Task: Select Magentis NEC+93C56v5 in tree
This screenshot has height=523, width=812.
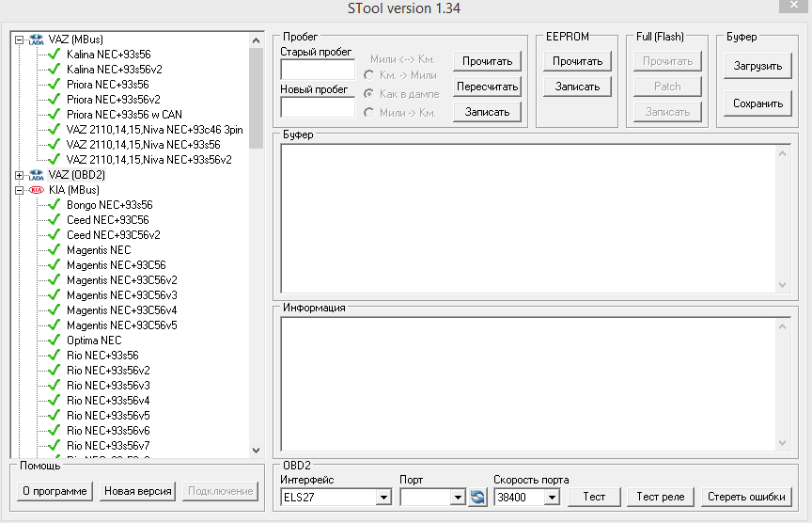Action: tap(121, 325)
